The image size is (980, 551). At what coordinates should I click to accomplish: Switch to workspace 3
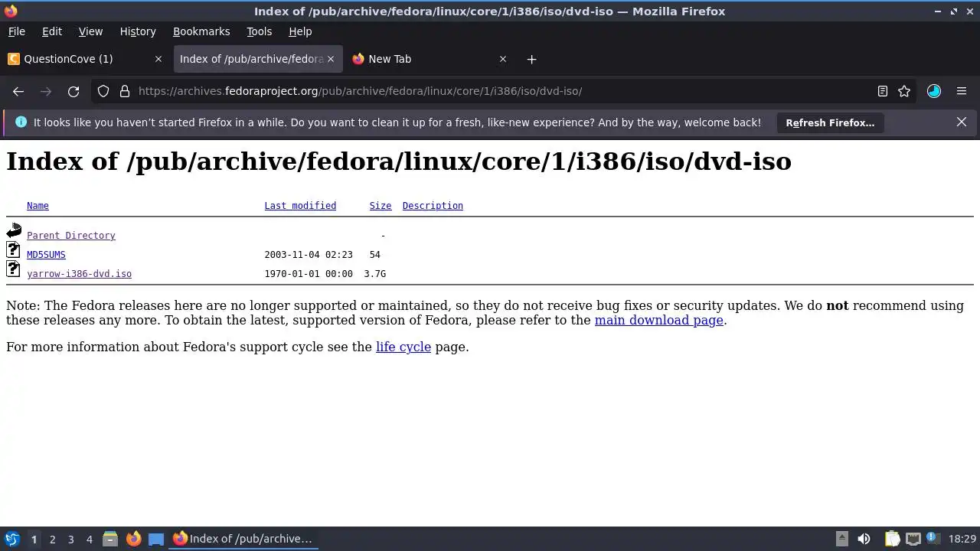(70, 539)
